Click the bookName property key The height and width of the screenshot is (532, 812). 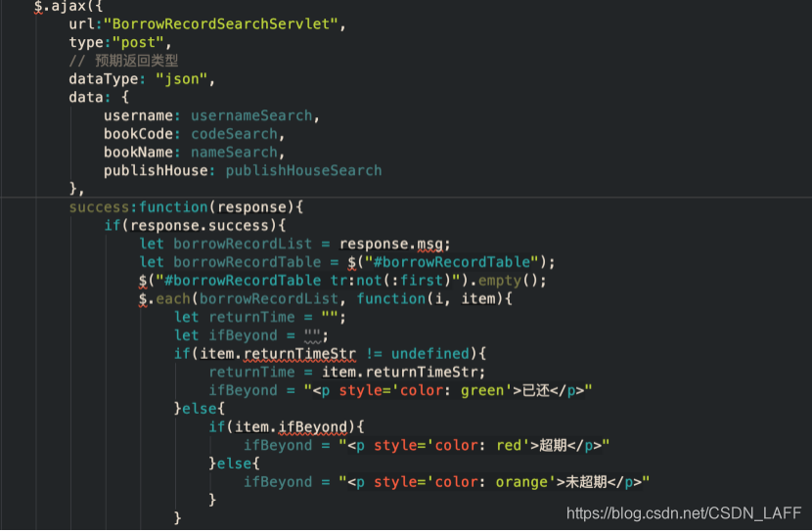click(x=138, y=153)
